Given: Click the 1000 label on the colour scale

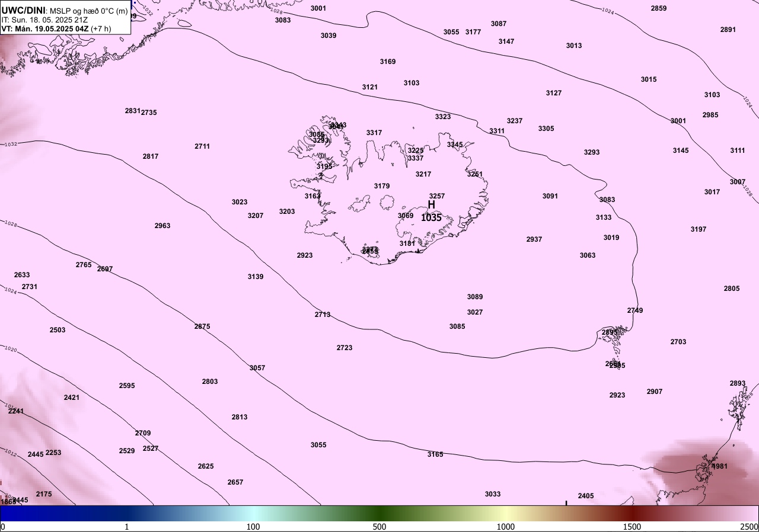Looking at the screenshot, I should tap(505, 527).
